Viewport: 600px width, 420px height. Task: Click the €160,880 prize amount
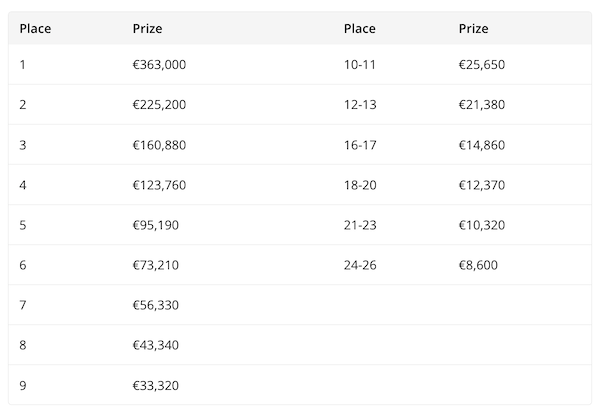click(159, 145)
